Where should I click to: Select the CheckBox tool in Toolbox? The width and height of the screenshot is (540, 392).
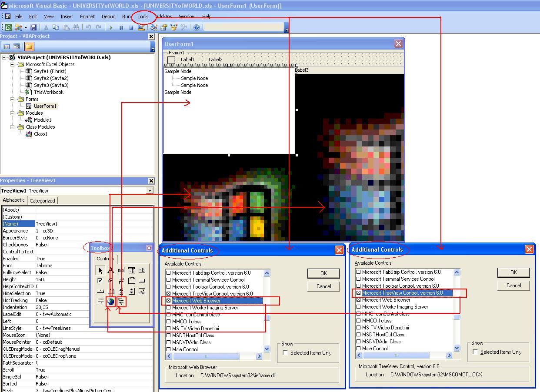point(100,280)
